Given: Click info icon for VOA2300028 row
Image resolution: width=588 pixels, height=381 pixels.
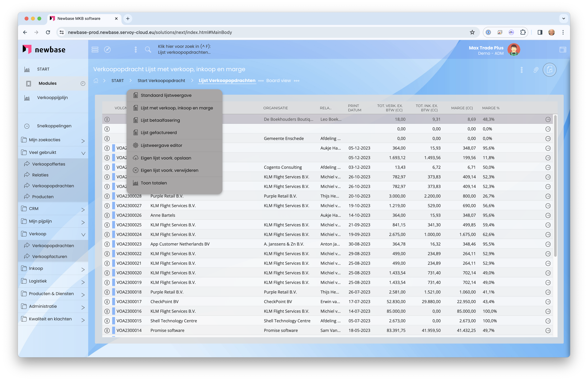Looking at the screenshot, I should pos(107,196).
